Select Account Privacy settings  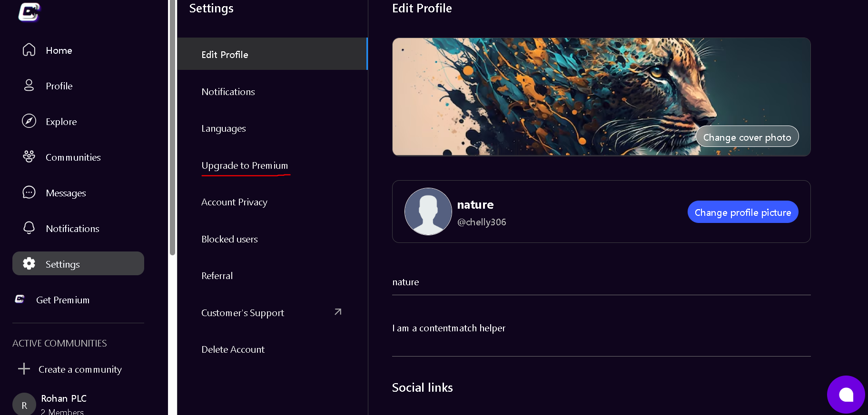234,202
